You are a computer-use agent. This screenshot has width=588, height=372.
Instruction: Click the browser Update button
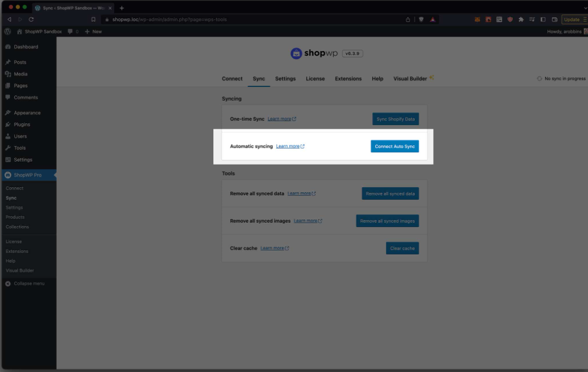[x=574, y=20]
